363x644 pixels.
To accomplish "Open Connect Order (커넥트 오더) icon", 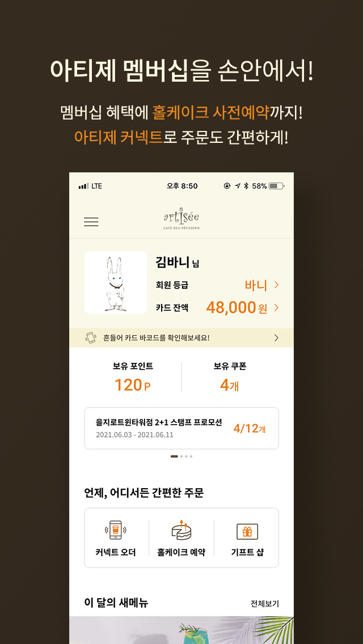I will pyautogui.click(x=116, y=529).
